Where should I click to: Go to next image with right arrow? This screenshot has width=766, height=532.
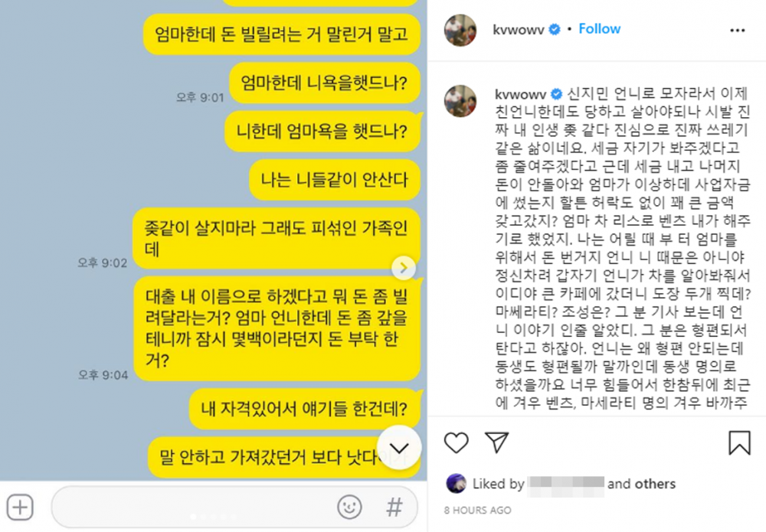404,267
